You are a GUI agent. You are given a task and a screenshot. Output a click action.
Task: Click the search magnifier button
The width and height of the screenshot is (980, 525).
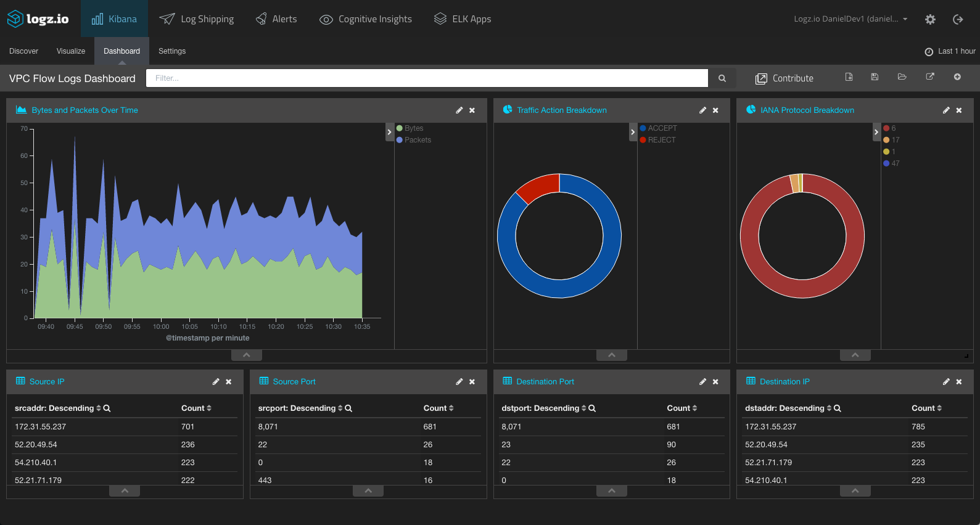[x=722, y=78]
